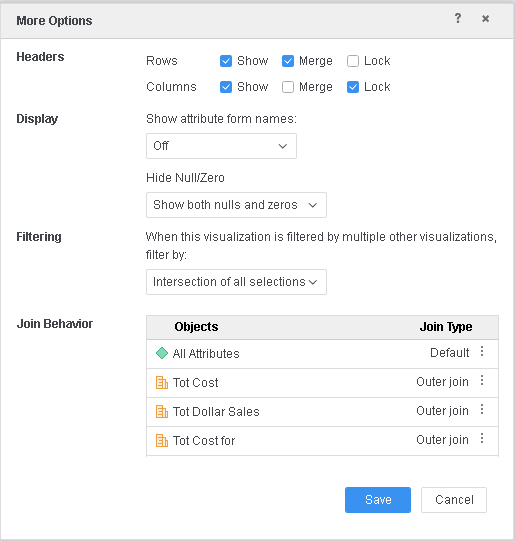Disable Lock for Columns headers
The image size is (515, 542).
[x=353, y=87]
